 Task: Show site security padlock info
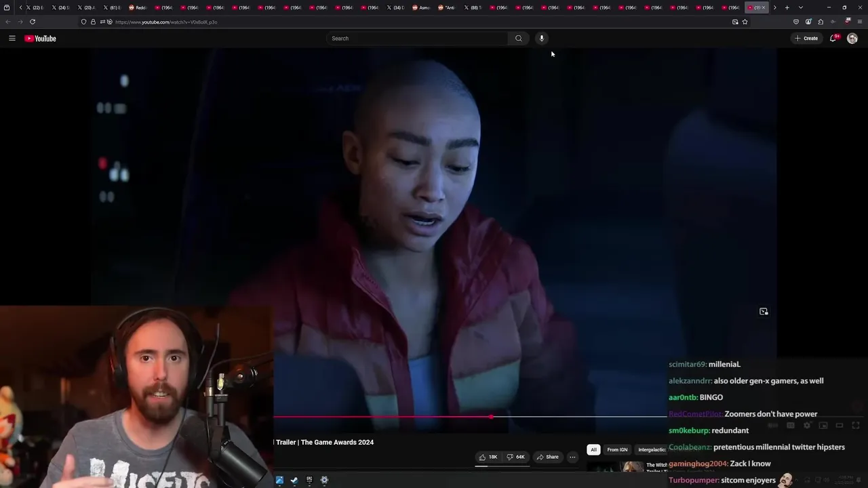point(93,22)
